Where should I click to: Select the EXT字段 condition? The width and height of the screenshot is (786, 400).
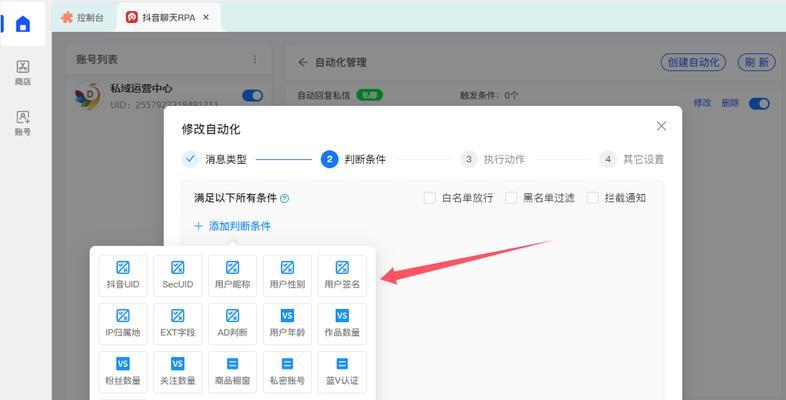point(177,324)
